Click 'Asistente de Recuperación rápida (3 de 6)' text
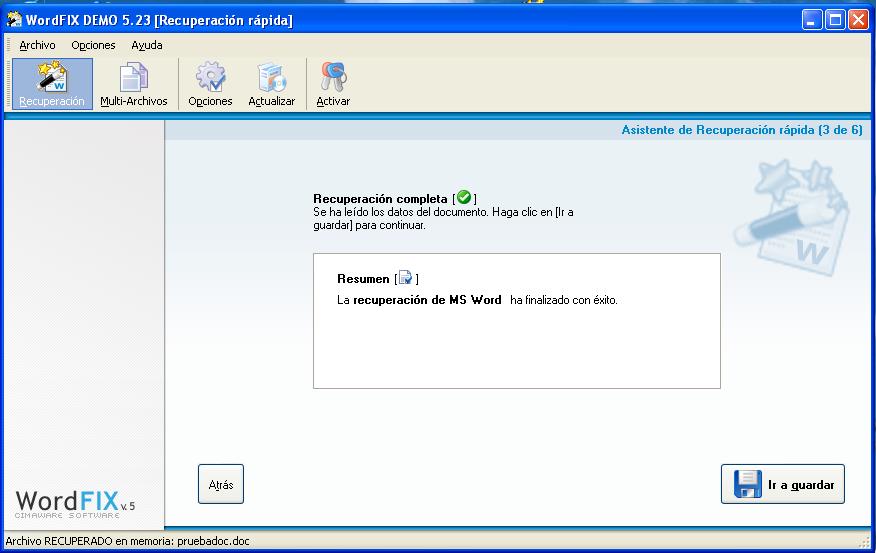 742,130
